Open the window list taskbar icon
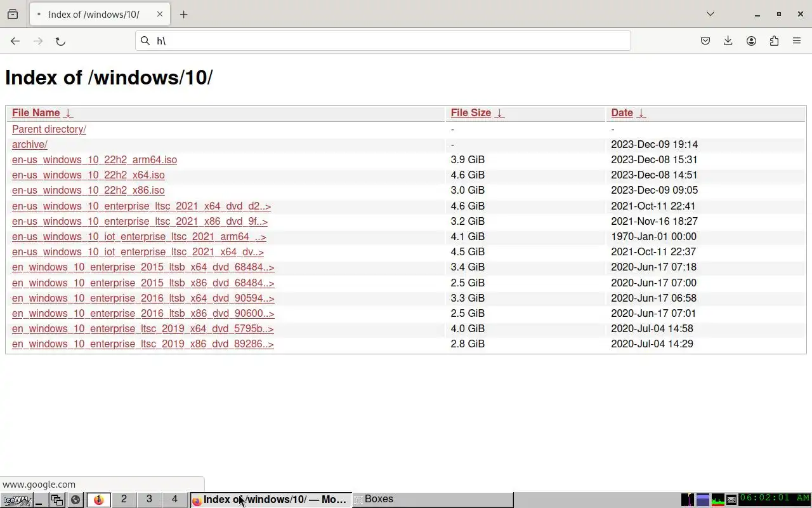This screenshot has height=508, width=812. point(57,500)
